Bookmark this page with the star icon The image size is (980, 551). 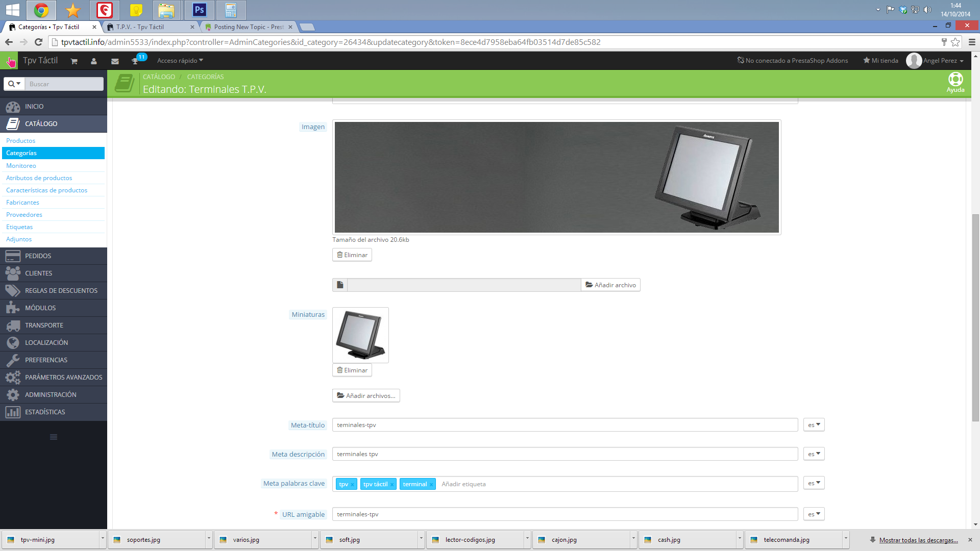pyautogui.click(x=955, y=42)
